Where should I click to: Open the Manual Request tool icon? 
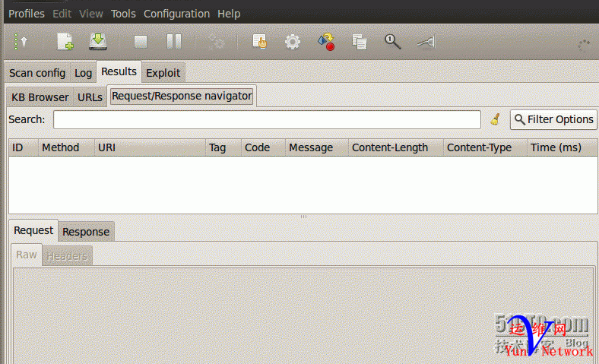point(260,42)
